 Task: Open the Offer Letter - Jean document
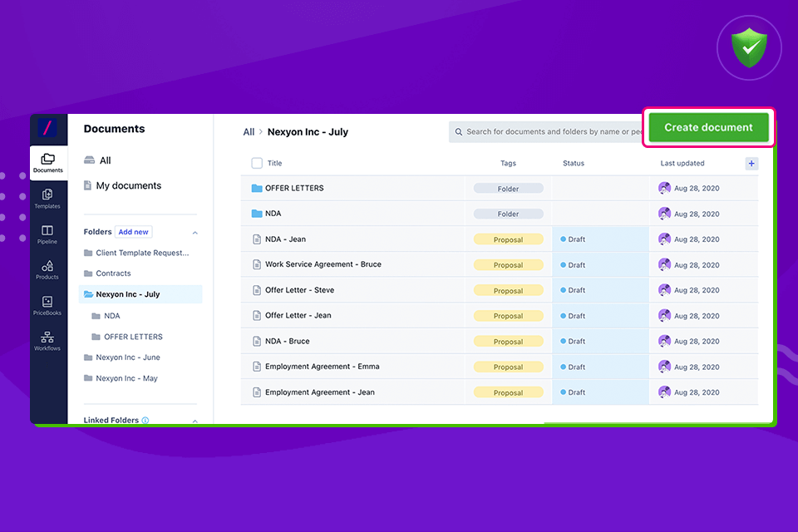click(x=298, y=316)
